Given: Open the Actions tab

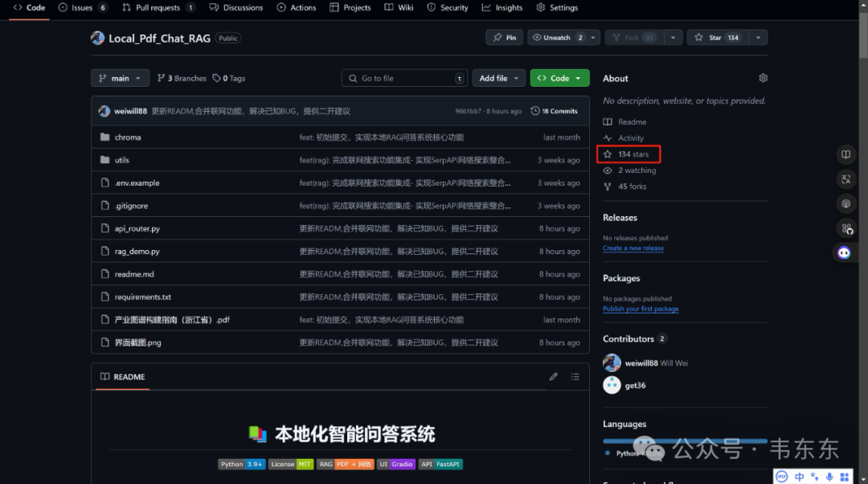Looking at the screenshot, I should [297, 8].
